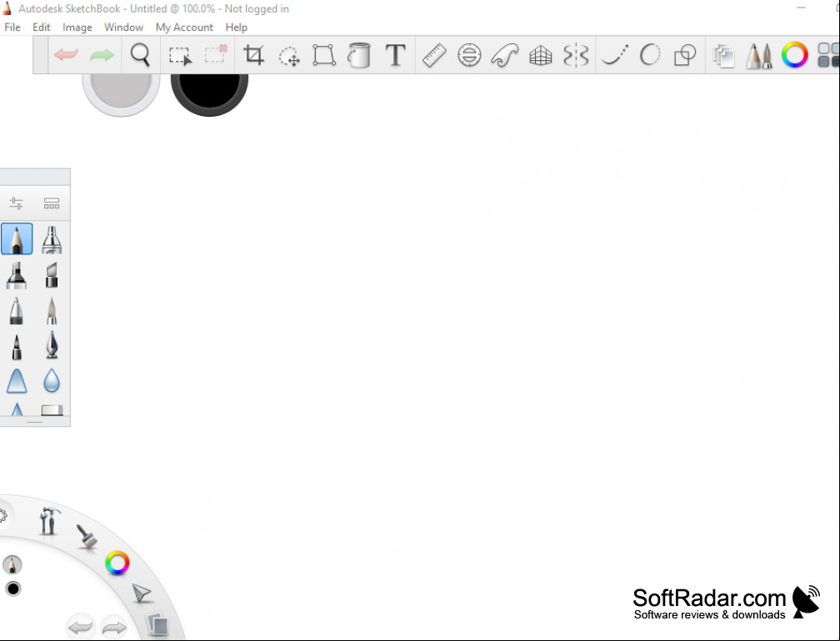This screenshot has height=641, width=840.
Task: Select the Pencil brush in palette
Action: click(x=17, y=239)
